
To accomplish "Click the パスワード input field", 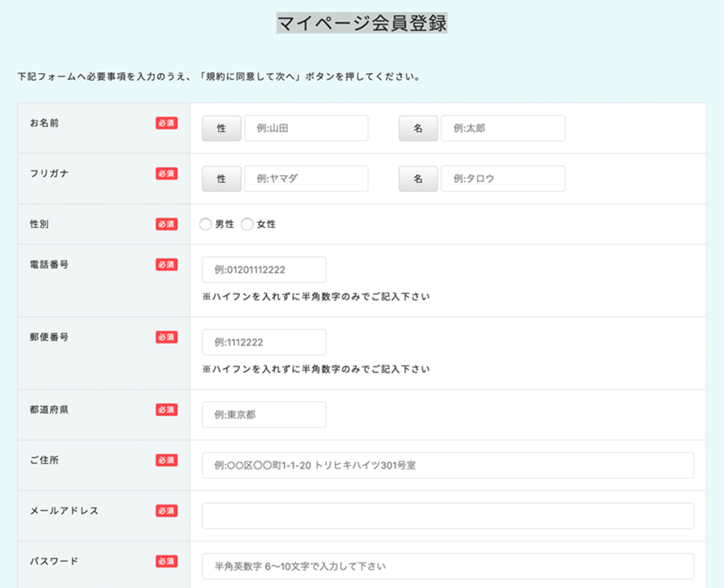I will (447, 566).
